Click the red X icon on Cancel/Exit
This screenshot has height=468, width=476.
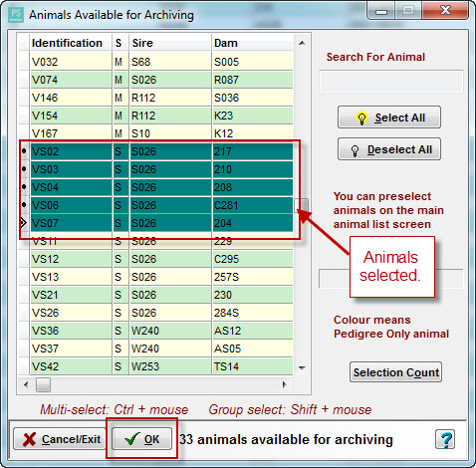[29, 439]
